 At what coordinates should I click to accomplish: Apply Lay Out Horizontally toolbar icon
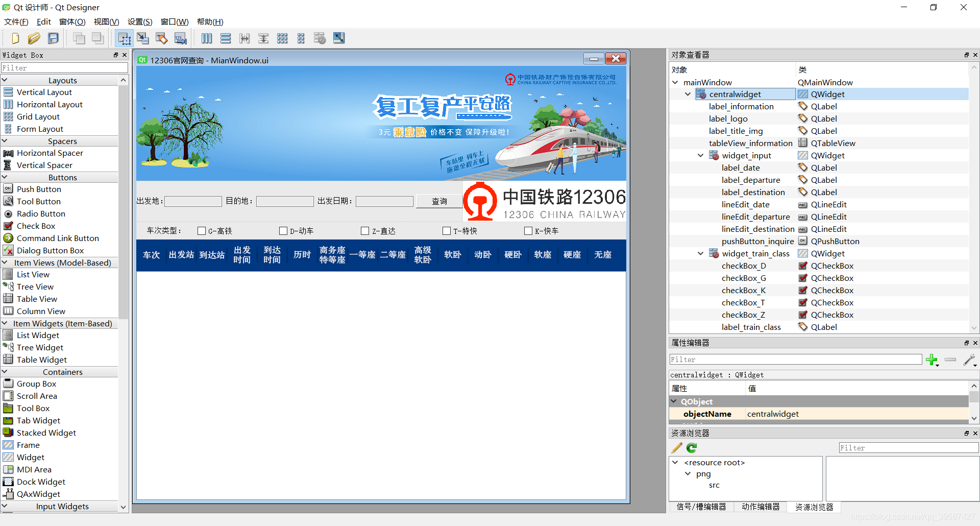click(207, 38)
